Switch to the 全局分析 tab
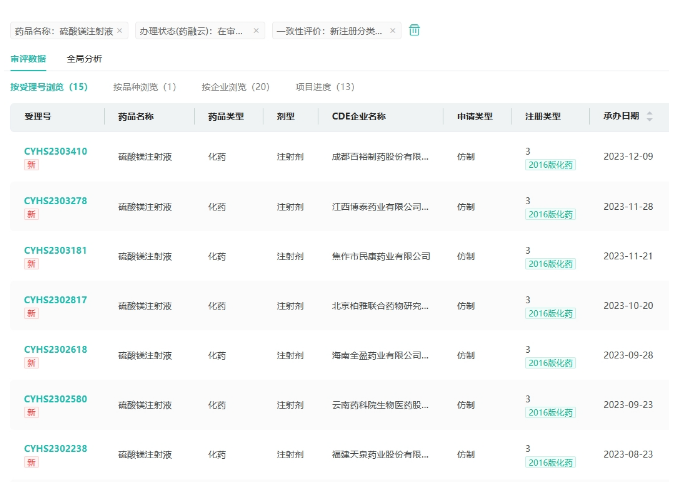This screenshot has height=482, width=682. pos(84,59)
